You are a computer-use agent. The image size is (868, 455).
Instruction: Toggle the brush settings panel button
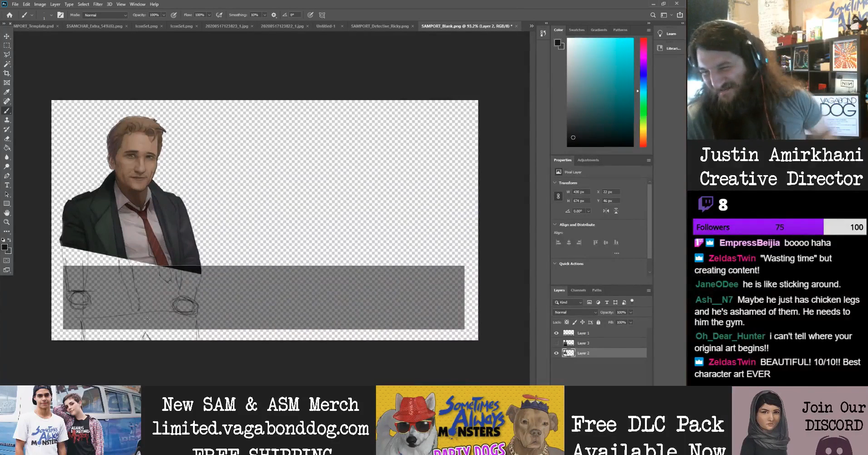(61, 15)
